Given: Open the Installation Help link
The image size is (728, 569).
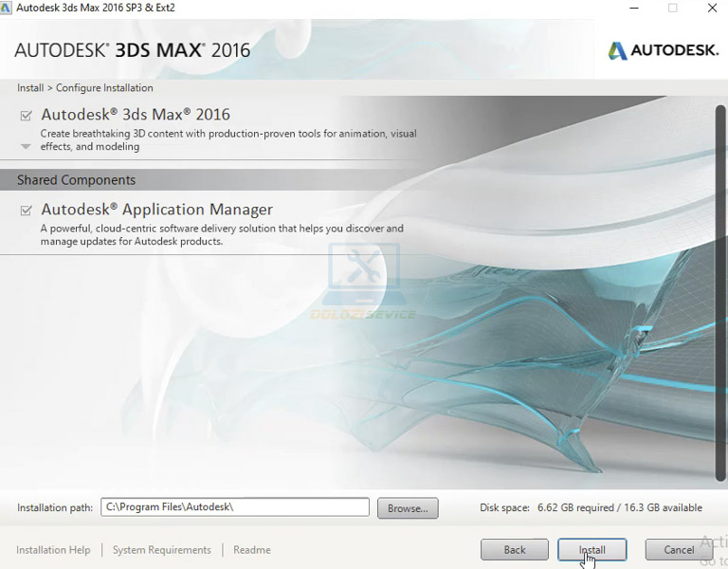Looking at the screenshot, I should [x=53, y=550].
